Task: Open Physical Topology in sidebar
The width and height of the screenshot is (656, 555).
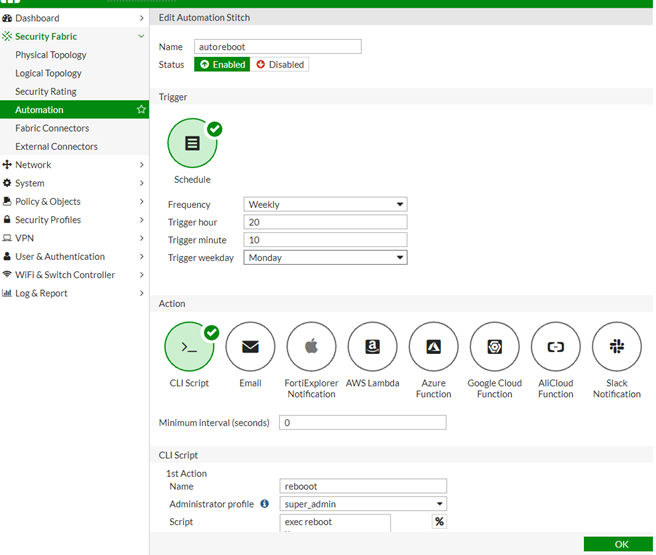Action: pyautogui.click(x=51, y=55)
